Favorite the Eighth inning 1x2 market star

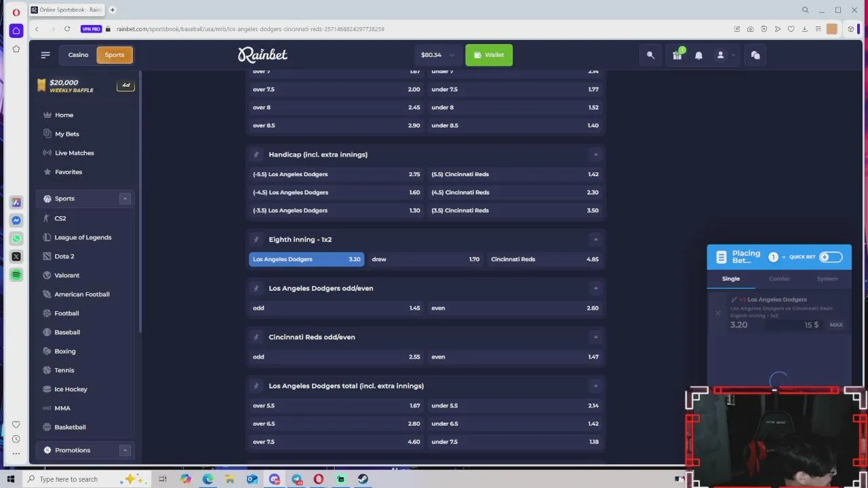coord(256,239)
